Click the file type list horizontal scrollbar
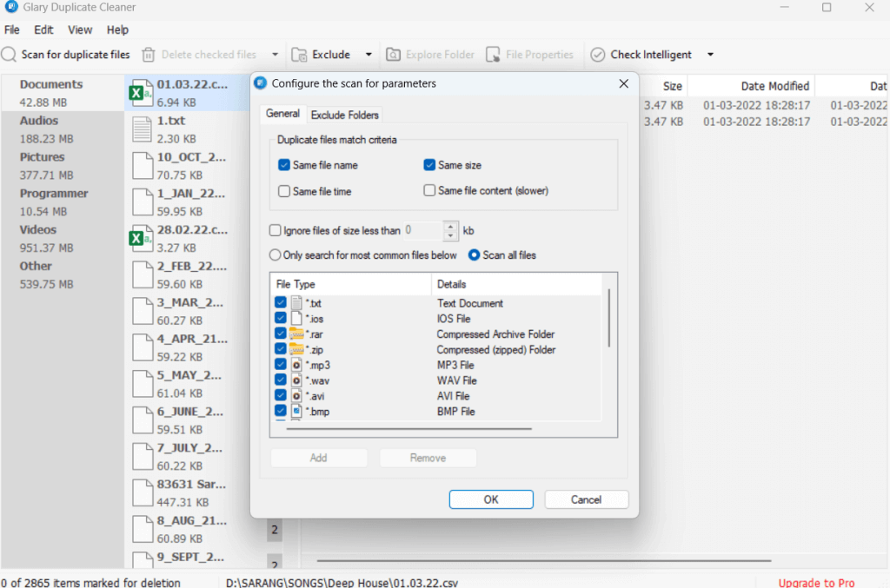890x588 pixels. pyautogui.click(x=409, y=429)
